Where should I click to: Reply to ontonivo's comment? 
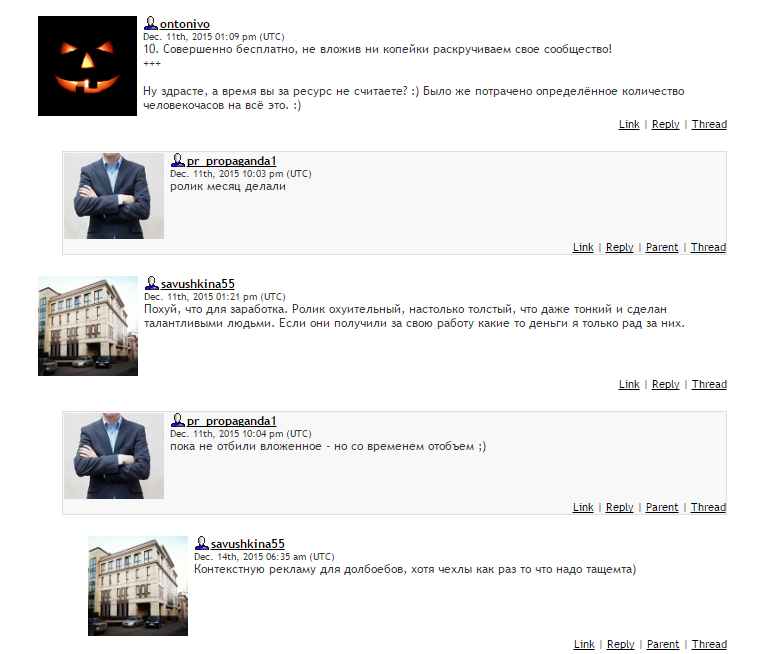pos(665,124)
